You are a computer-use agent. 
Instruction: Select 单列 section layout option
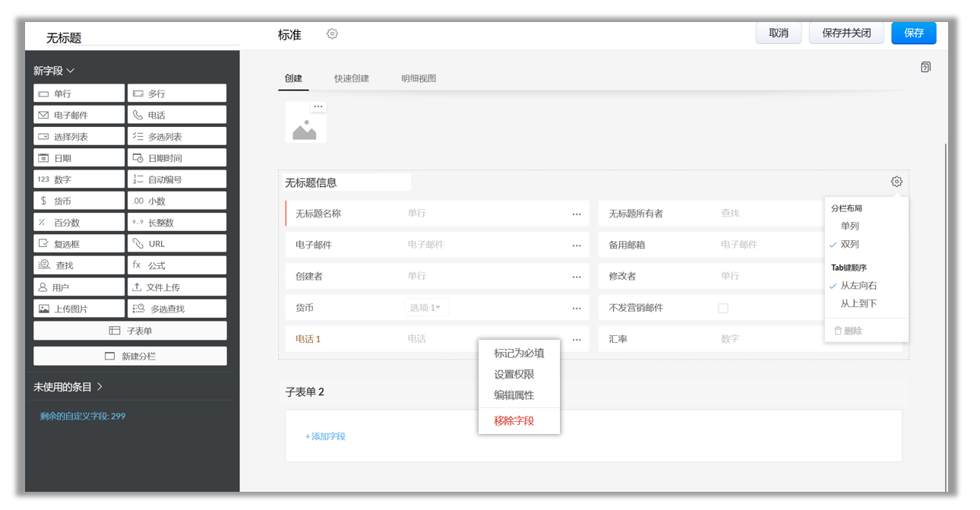[849, 226]
